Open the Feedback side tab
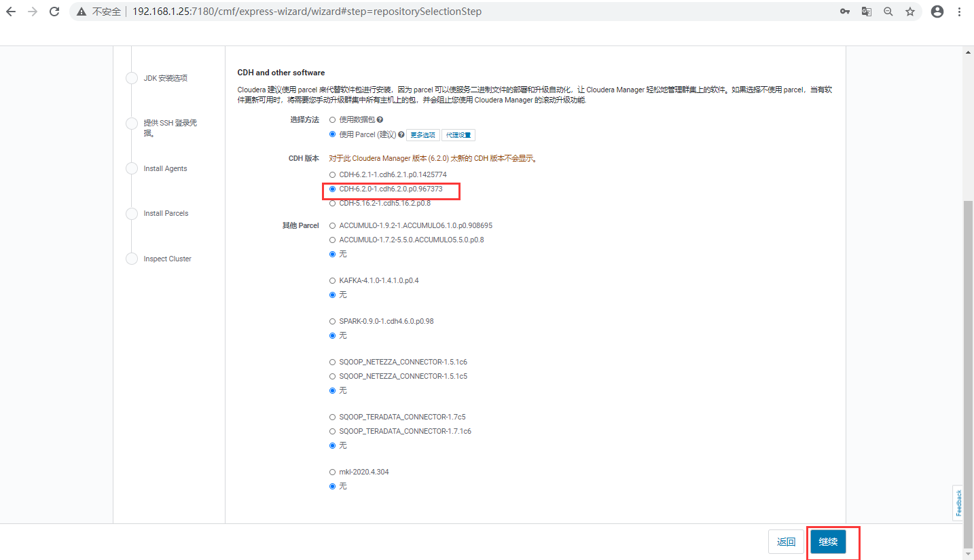The image size is (974, 560). pyautogui.click(x=958, y=503)
